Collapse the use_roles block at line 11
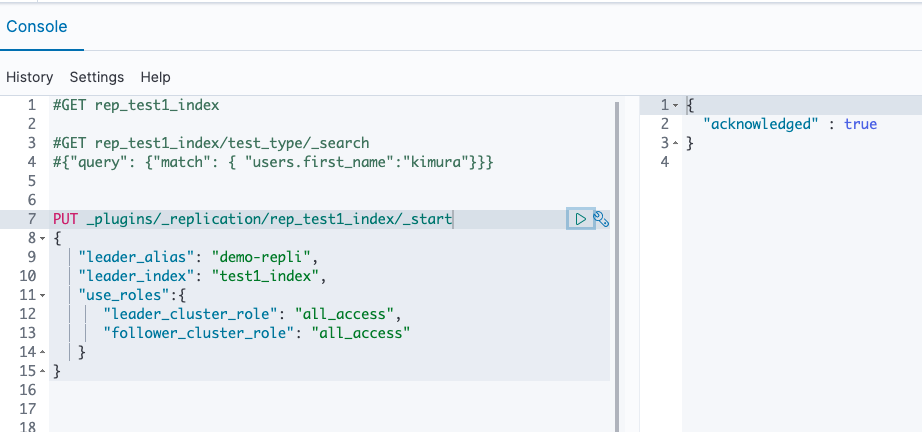This screenshot has height=432, width=922. pyautogui.click(x=42, y=295)
